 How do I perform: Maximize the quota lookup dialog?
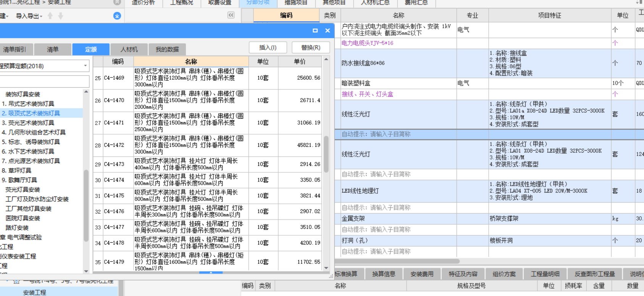click(315, 31)
